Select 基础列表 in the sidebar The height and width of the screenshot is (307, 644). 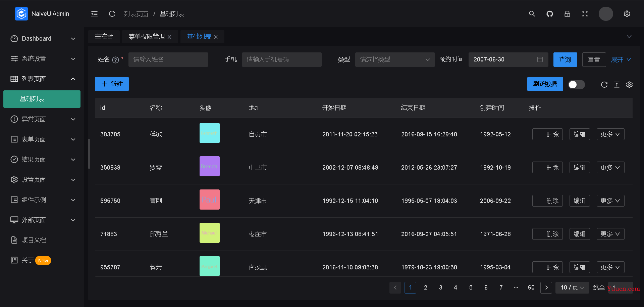(x=42, y=99)
